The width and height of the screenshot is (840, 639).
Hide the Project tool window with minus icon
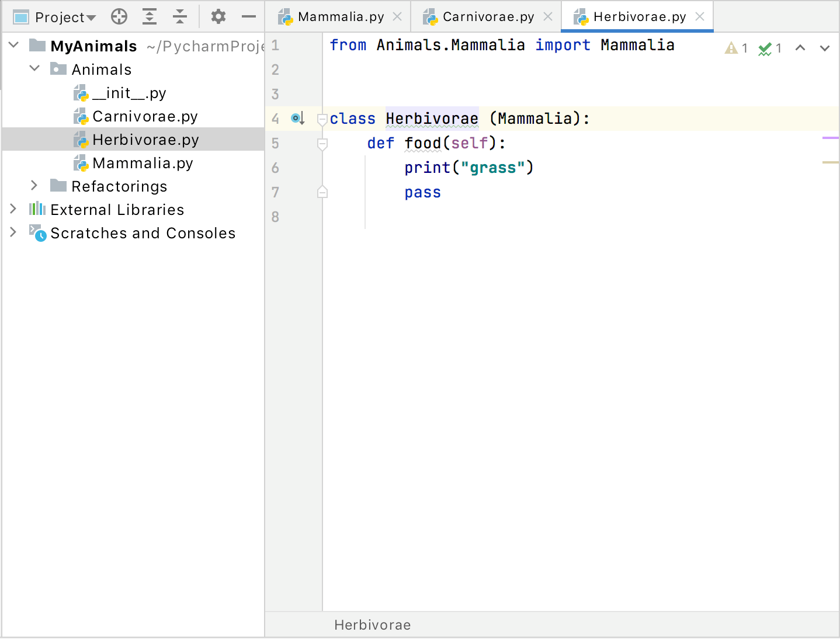point(249,17)
